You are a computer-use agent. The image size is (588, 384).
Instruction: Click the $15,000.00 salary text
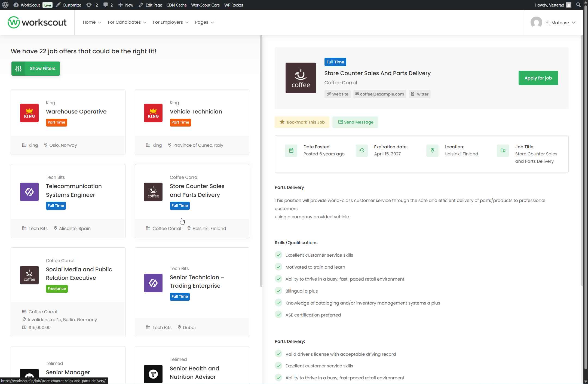39,328
